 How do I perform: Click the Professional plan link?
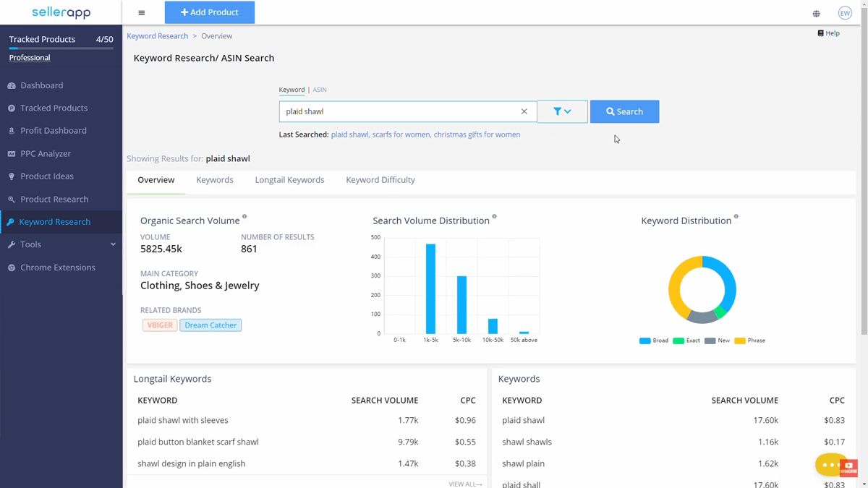pos(30,58)
